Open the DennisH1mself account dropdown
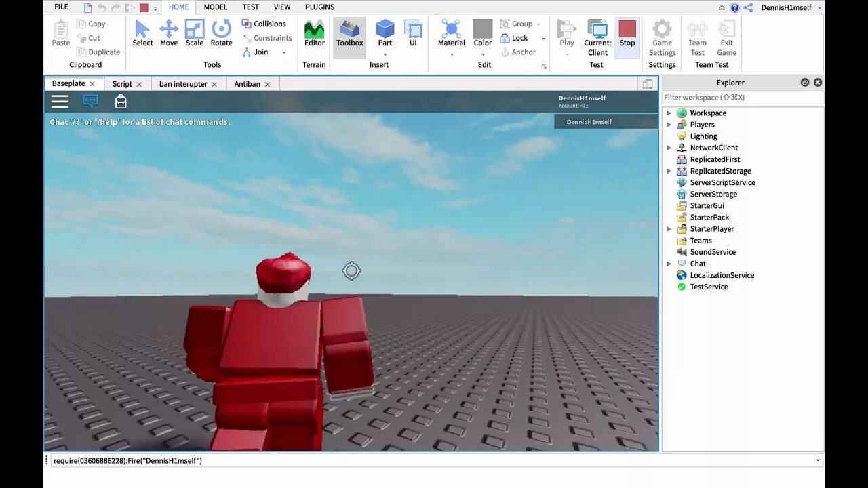Image resolution: width=868 pixels, height=488 pixels. (820, 7)
